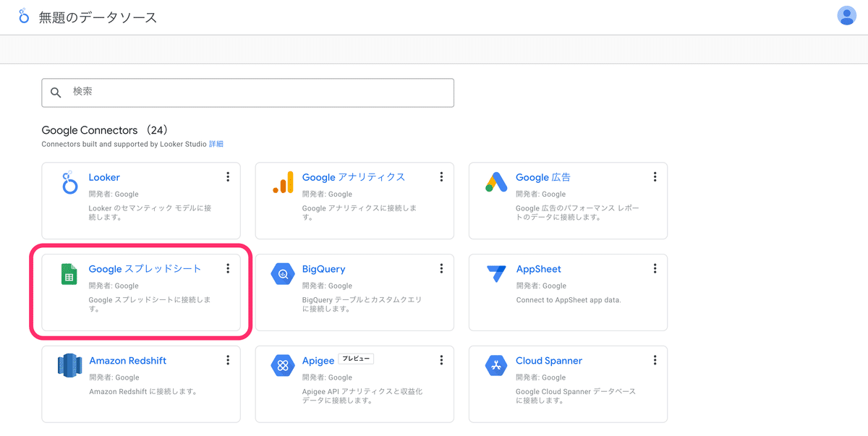Open more options for AppSheet card
This screenshot has height=436, width=868.
tap(655, 269)
